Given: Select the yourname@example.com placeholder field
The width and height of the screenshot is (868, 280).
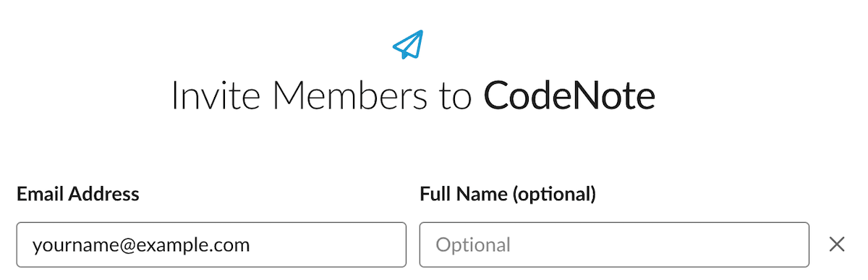Looking at the screenshot, I should click(211, 245).
